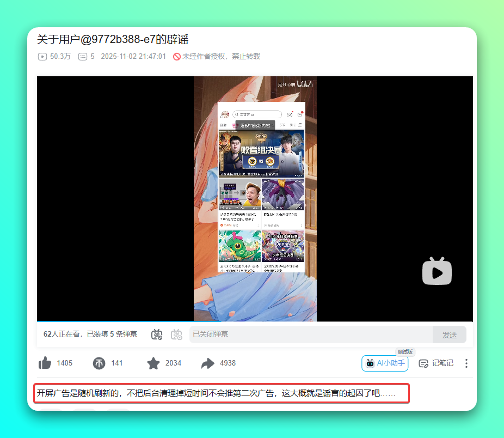Click the bilibili watermark logo in video
Screen dimensions: 504x438
pos(305,84)
